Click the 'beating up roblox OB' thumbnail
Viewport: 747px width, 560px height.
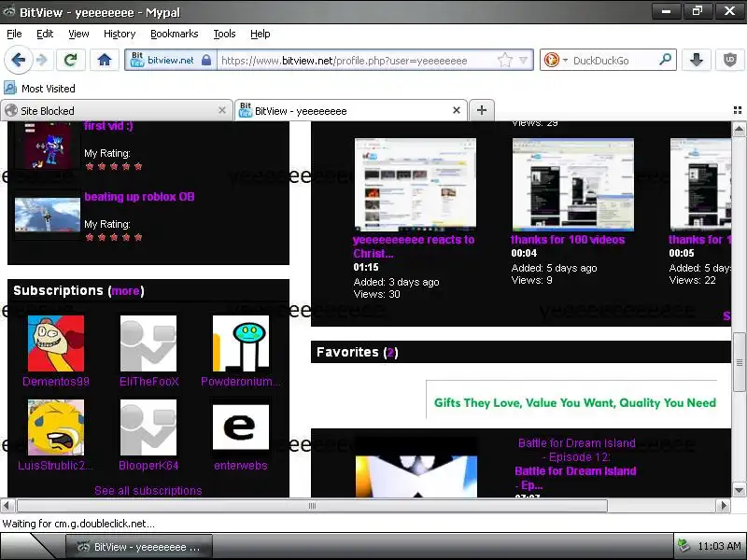pyautogui.click(x=48, y=216)
